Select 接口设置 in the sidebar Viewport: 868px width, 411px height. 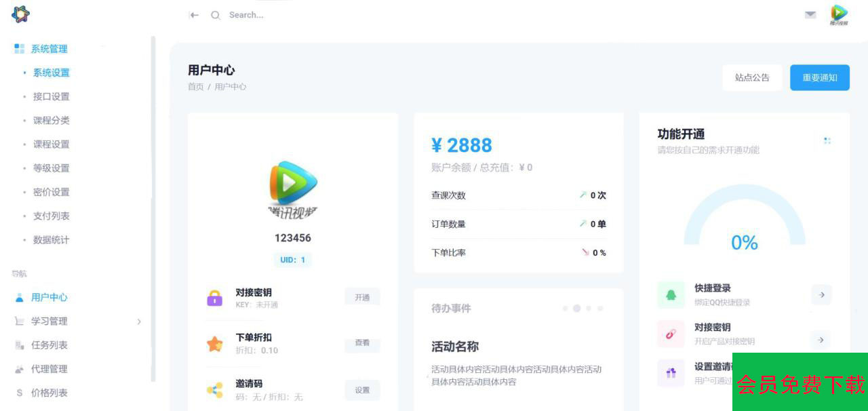pos(51,96)
